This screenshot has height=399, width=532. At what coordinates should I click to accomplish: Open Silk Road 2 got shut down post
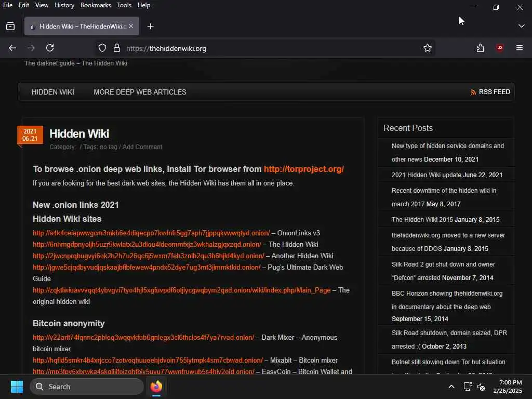pos(443,271)
